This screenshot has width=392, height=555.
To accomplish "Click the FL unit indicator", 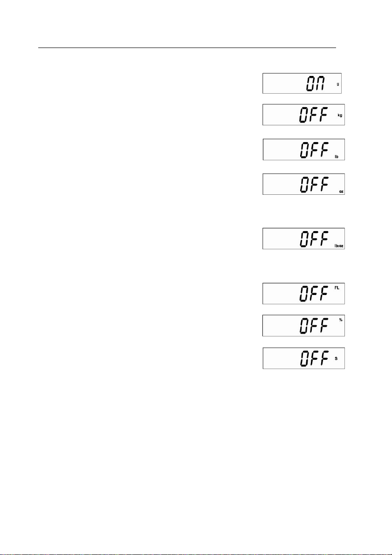I will (x=337, y=288).
